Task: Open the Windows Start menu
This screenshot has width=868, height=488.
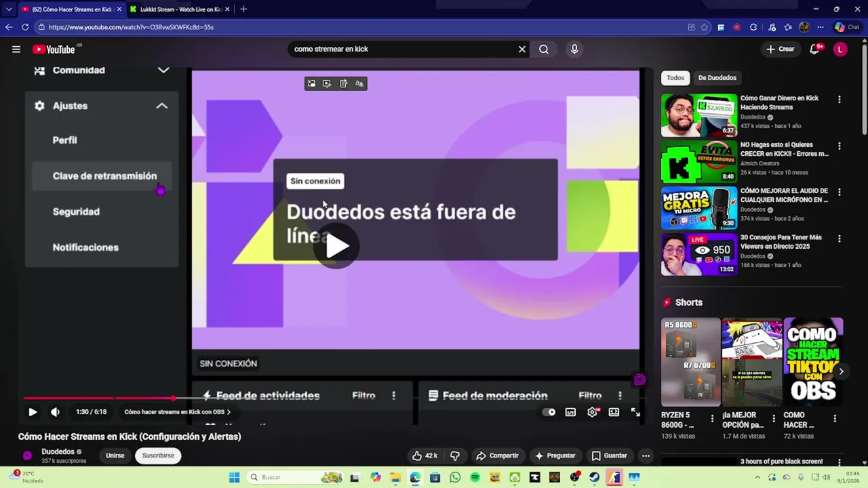Action: tap(235, 477)
